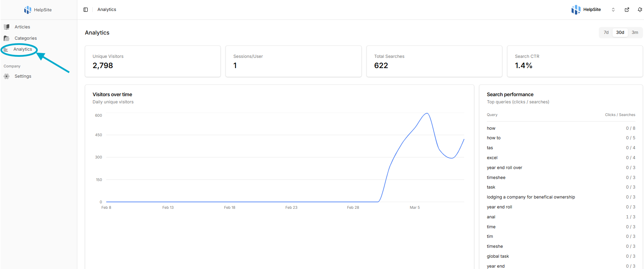
Task: Click the Analytics chart icon
Action: point(6,49)
